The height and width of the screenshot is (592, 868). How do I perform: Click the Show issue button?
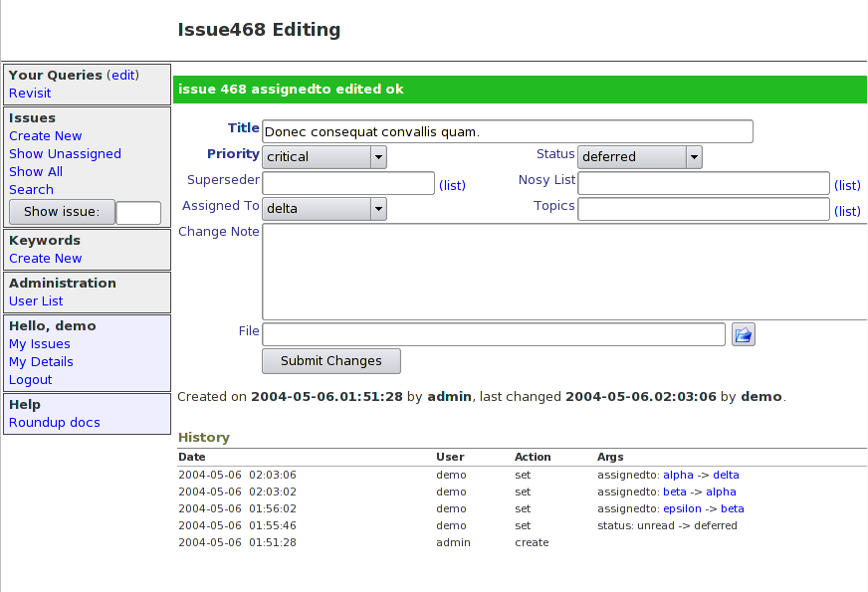pos(62,212)
